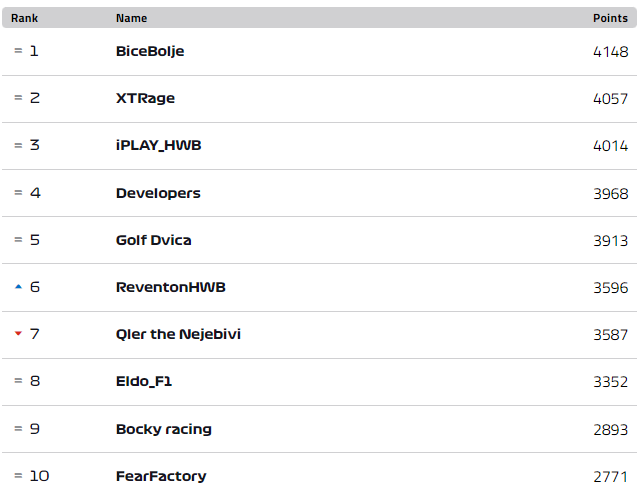Viewport: 640px width, 496px height.
Task: Sort by the Name column header
Action: pyautogui.click(x=131, y=18)
